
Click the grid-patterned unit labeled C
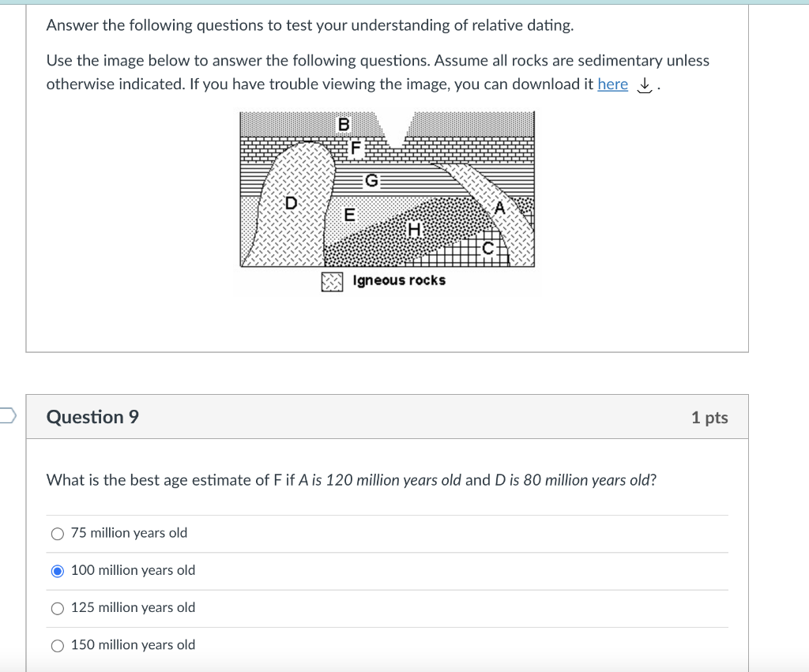point(487,249)
